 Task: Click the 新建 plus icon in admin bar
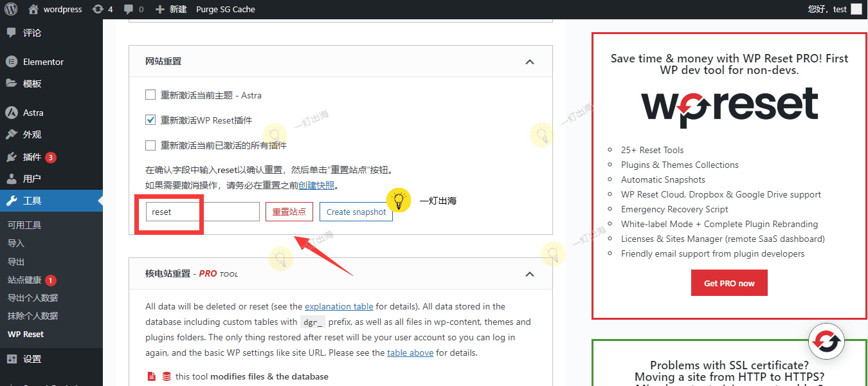[160, 9]
